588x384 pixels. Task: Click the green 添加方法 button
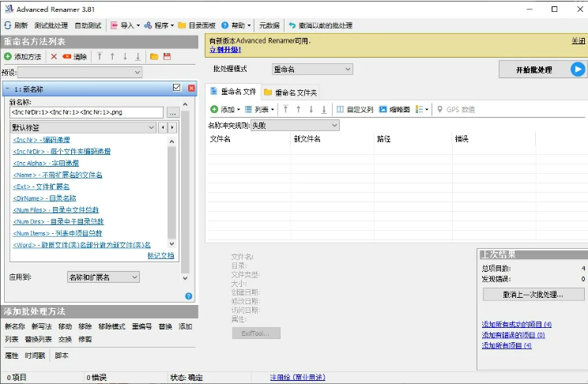[23, 57]
